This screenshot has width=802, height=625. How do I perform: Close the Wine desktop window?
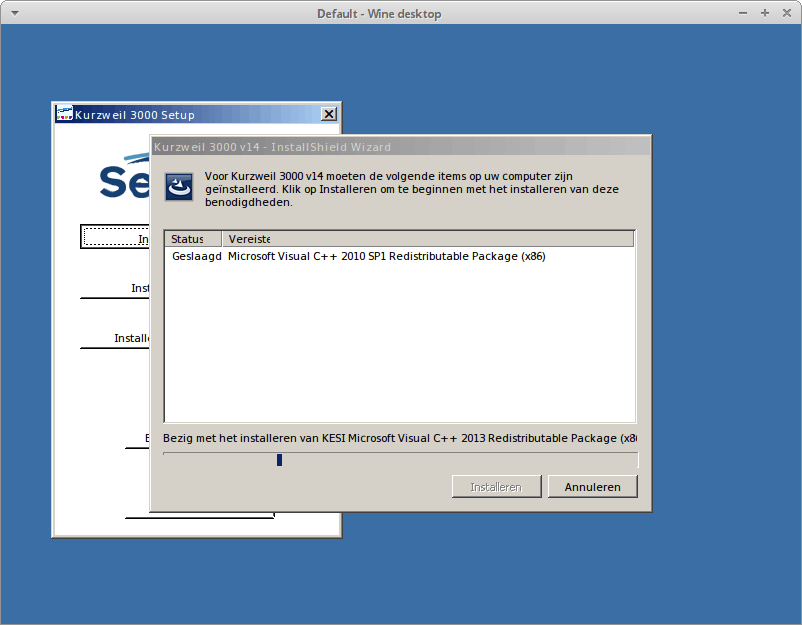point(787,13)
